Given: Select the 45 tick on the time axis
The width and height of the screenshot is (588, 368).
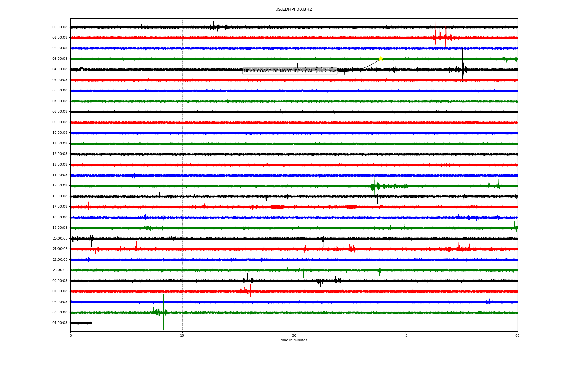Looking at the screenshot, I should [x=406, y=335].
